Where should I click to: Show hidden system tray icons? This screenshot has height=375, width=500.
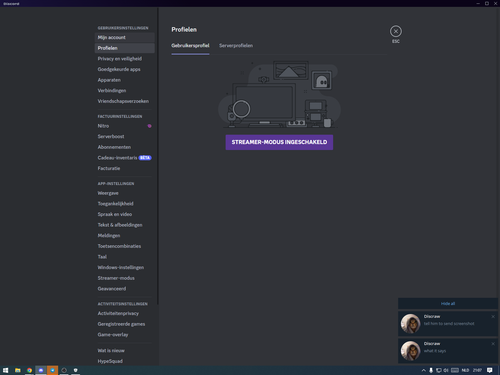click(x=423, y=370)
